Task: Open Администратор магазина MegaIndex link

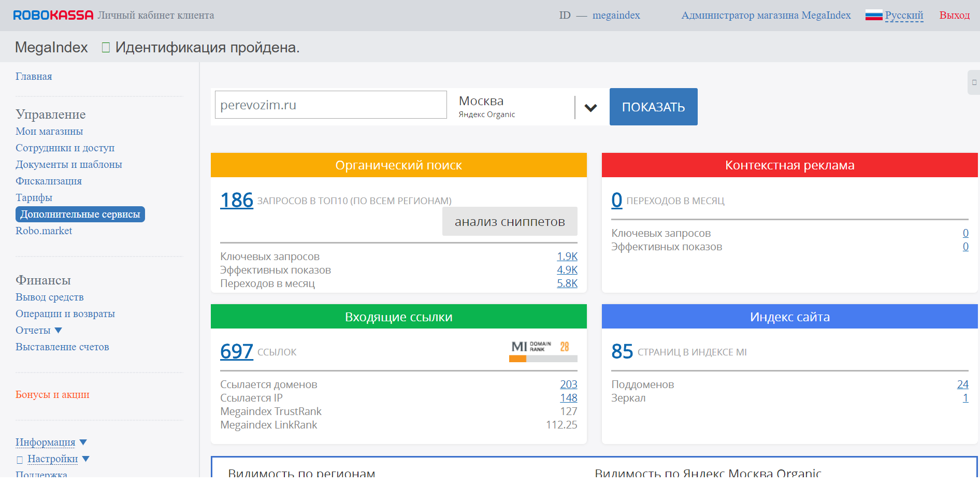Action: tap(766, 15)
